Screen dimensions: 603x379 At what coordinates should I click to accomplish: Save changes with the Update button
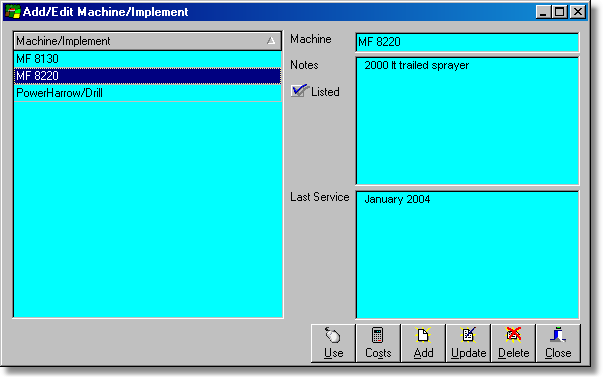pos(468,343)
